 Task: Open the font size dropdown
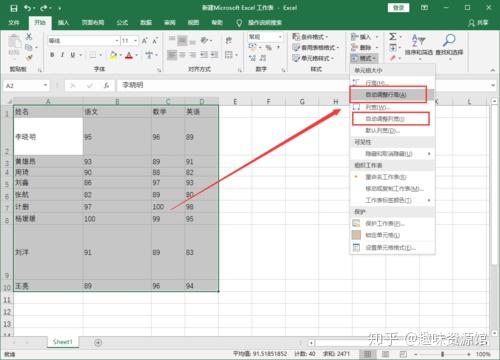135,41
